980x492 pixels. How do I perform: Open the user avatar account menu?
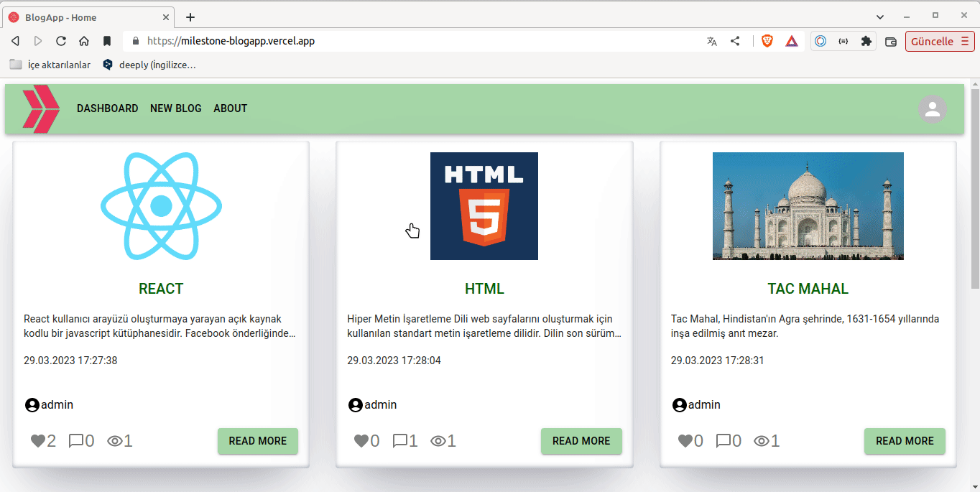coord(933,109)
